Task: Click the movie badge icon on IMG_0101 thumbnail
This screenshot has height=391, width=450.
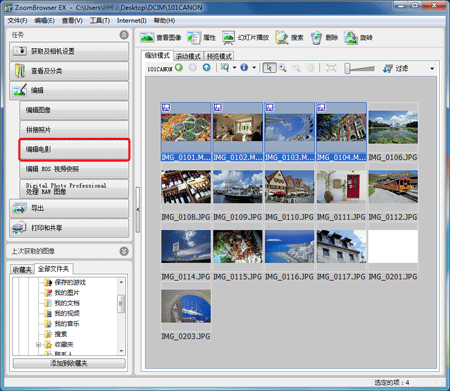Action: (x=166, y=107)
